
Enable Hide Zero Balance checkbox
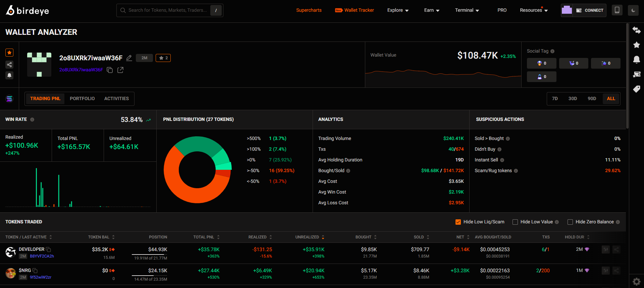tap(570, 222)
